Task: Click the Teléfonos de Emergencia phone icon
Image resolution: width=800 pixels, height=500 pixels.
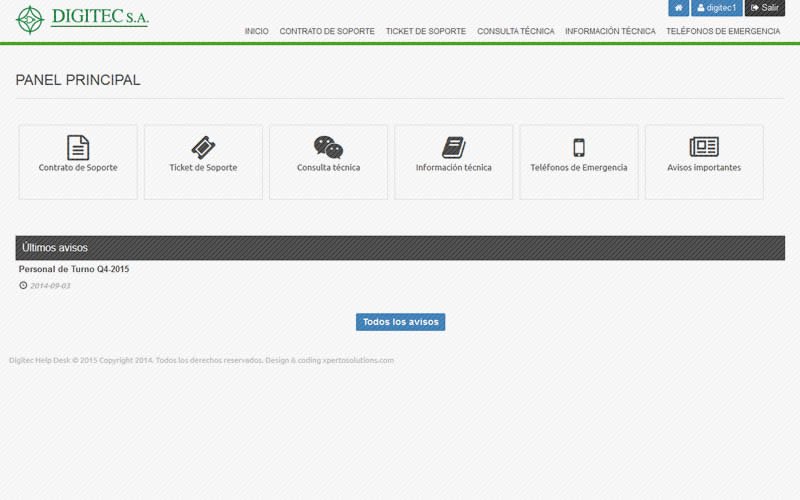Action: tap(578, 148)
